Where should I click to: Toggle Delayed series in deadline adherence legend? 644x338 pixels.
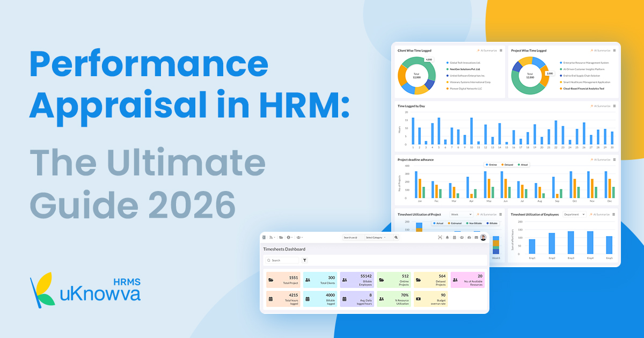tap(507, 165)
